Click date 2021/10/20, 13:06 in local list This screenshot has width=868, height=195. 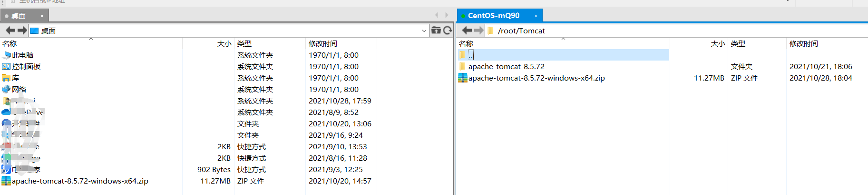pyautogui.click(x=340, y=124)
